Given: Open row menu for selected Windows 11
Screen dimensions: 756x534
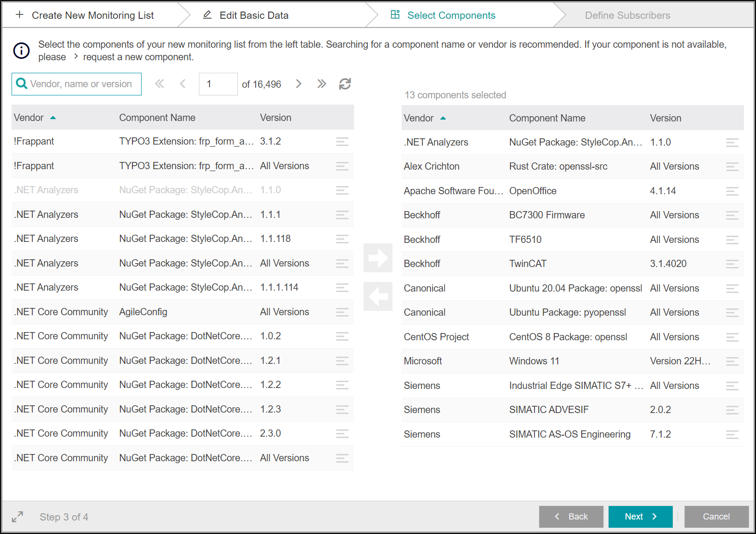Looking at the screenshot, I should click(x=732, y=361).
